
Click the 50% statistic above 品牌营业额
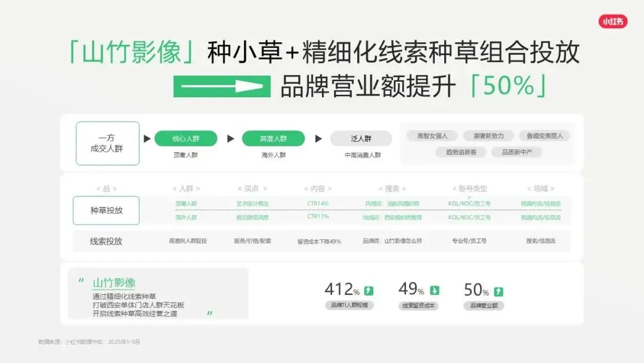point(476,290)
